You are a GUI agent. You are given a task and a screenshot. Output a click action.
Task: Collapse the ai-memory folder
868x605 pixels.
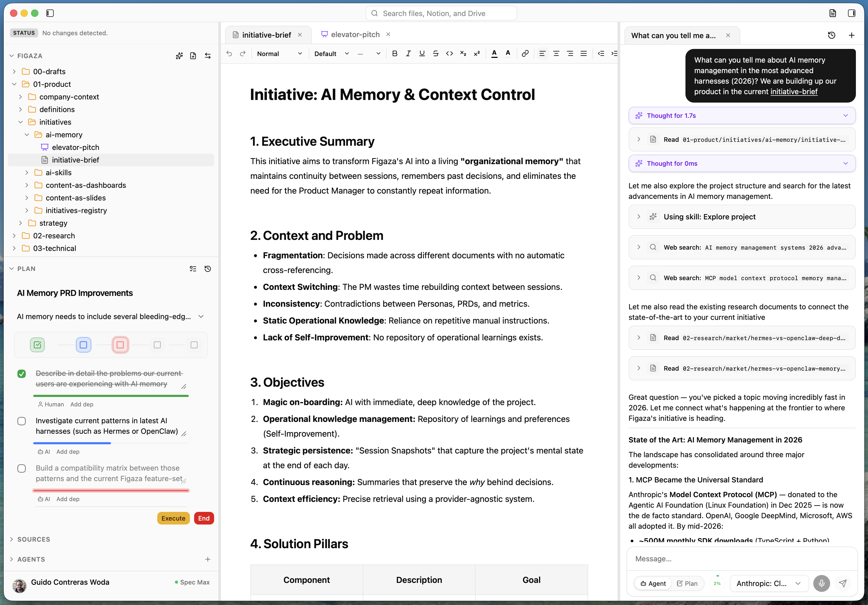click(x=27, y=135)
